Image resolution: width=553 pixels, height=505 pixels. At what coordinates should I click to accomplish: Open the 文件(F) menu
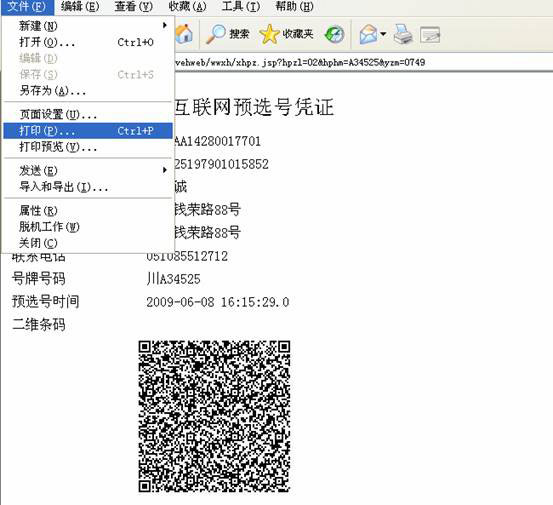[x=27, y=6]
